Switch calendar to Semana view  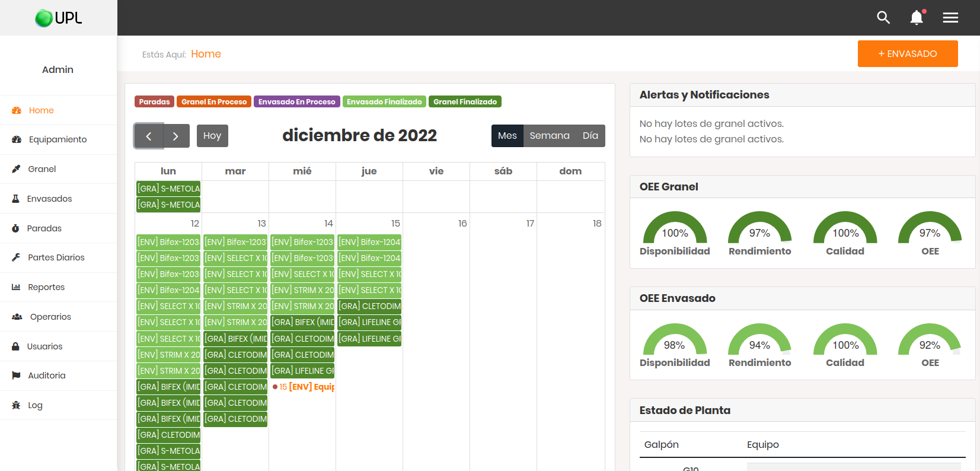(549, 136)
